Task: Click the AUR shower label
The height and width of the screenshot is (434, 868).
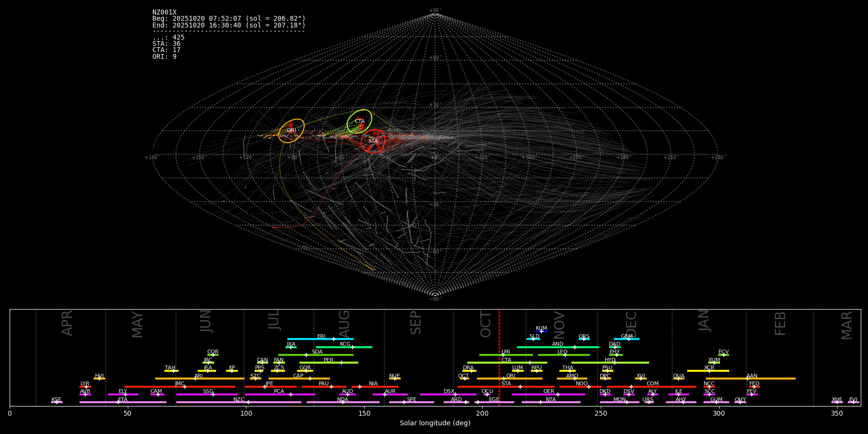Action: (x=390, y=392)
